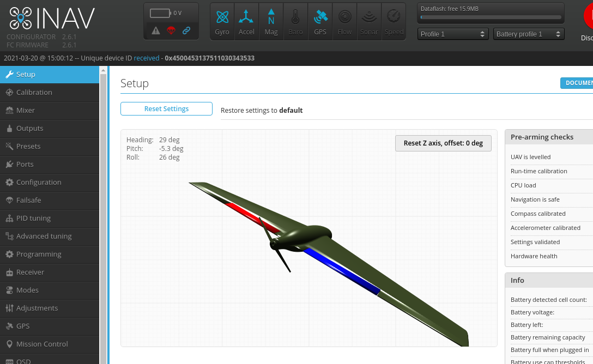Open the Mission Control tab
This screenshot has width=593, height=364.
pos(50,344)
